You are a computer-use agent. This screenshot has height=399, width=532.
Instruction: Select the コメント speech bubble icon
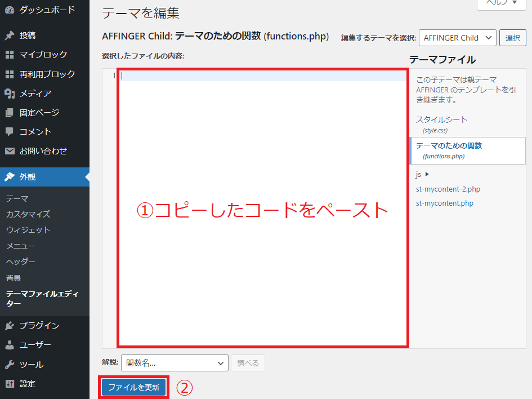[x=8, y=131]
